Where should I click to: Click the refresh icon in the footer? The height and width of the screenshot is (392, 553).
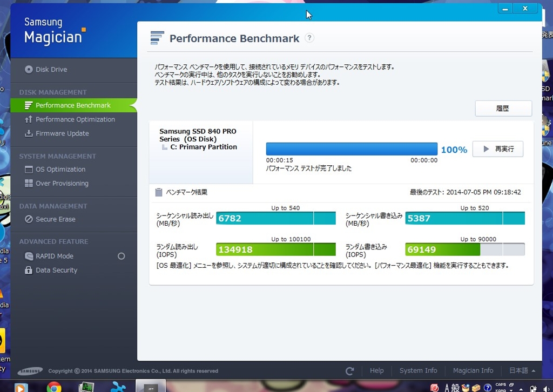[x=349, y=371]
